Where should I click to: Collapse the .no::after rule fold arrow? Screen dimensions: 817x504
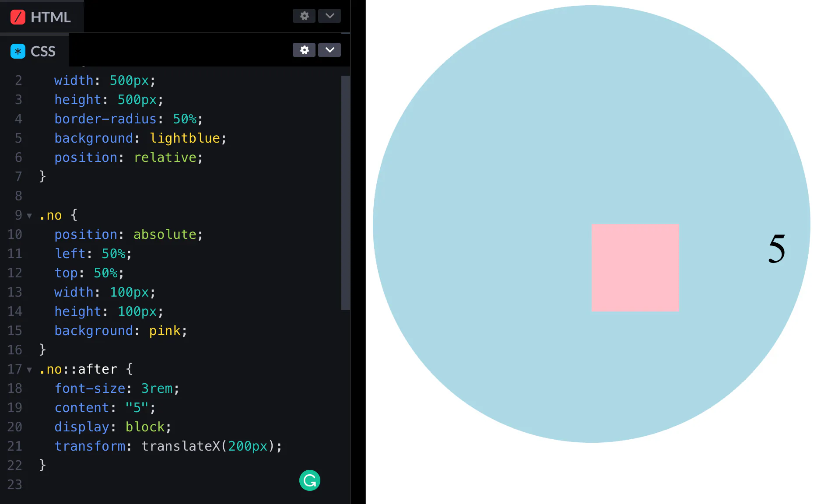pyautogui.click(x=29, y=370)
